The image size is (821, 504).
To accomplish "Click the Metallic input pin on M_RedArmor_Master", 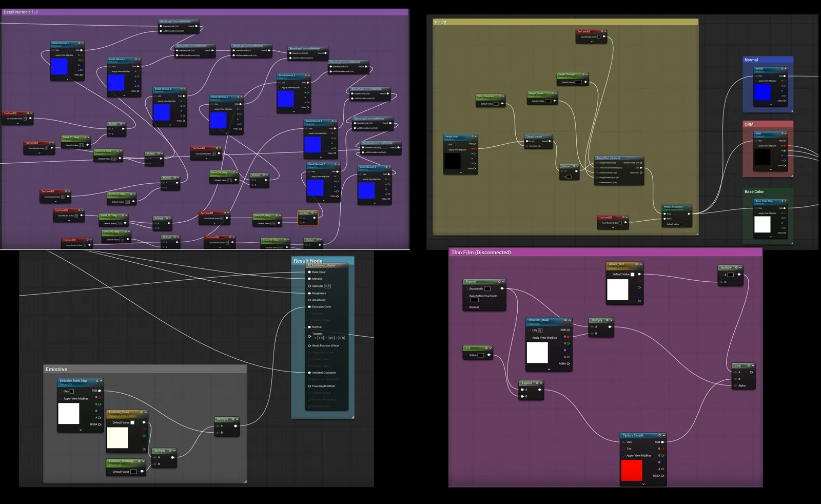I will click(309, 279).
